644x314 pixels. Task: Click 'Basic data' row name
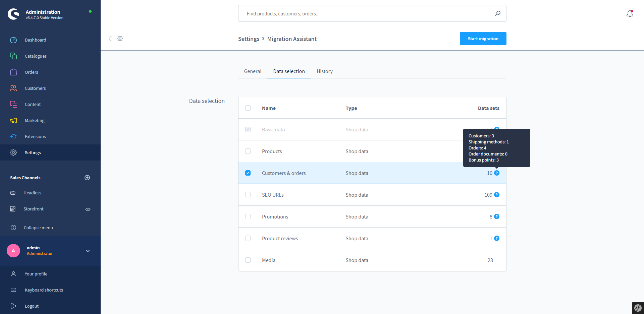(x=273, y=130)
